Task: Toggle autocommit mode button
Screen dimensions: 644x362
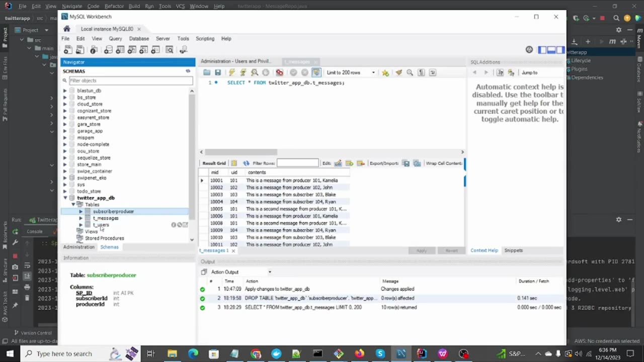Action: click(x=316, y=72)
